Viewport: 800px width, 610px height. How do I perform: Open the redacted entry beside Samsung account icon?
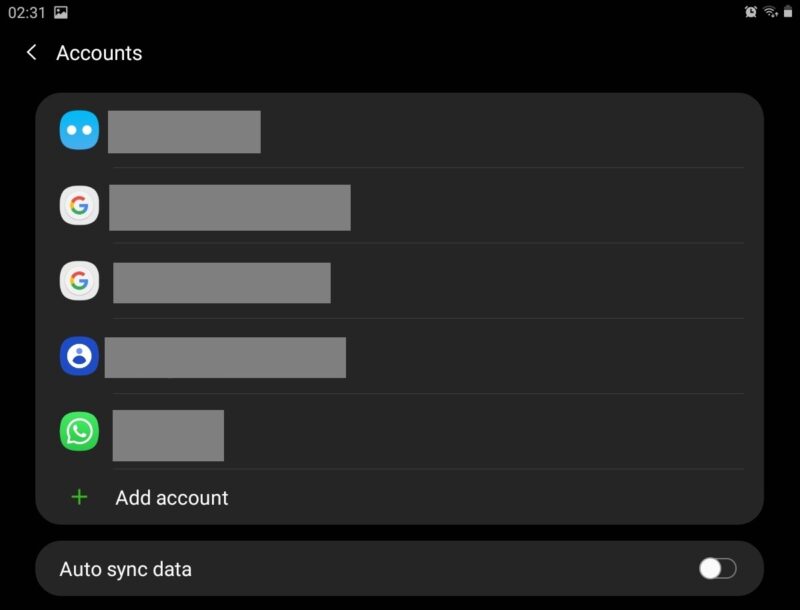225,358
